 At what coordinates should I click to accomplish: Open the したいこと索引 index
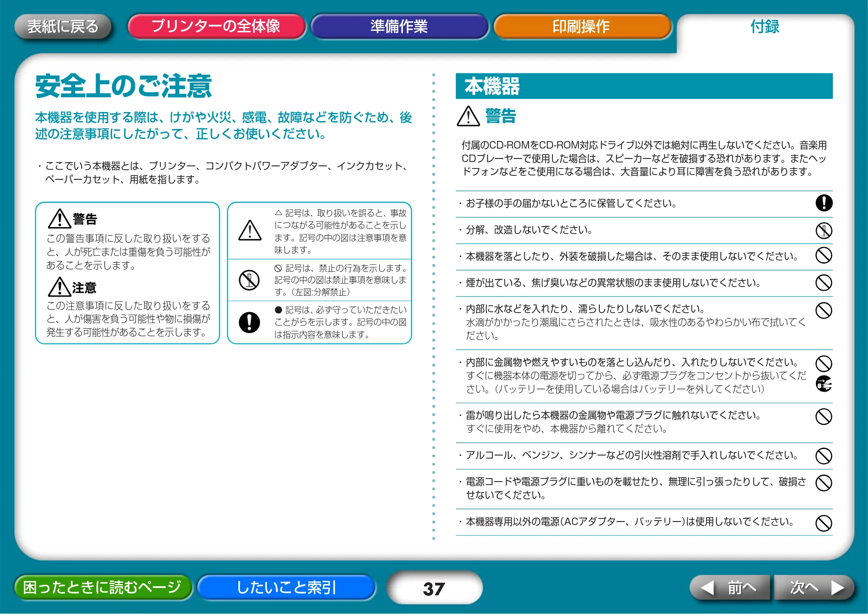[286, 587]
